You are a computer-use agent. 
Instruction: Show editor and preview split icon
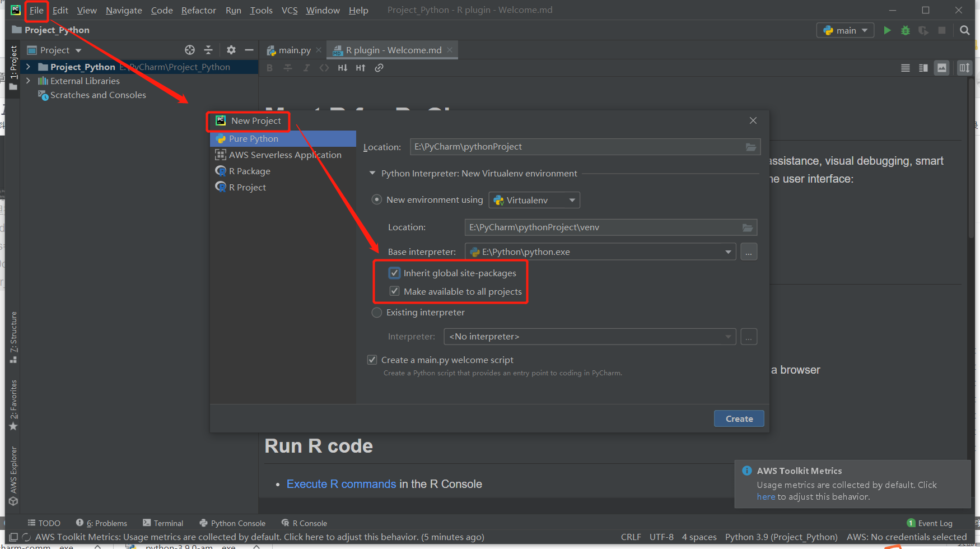click(x=923, y=68)
